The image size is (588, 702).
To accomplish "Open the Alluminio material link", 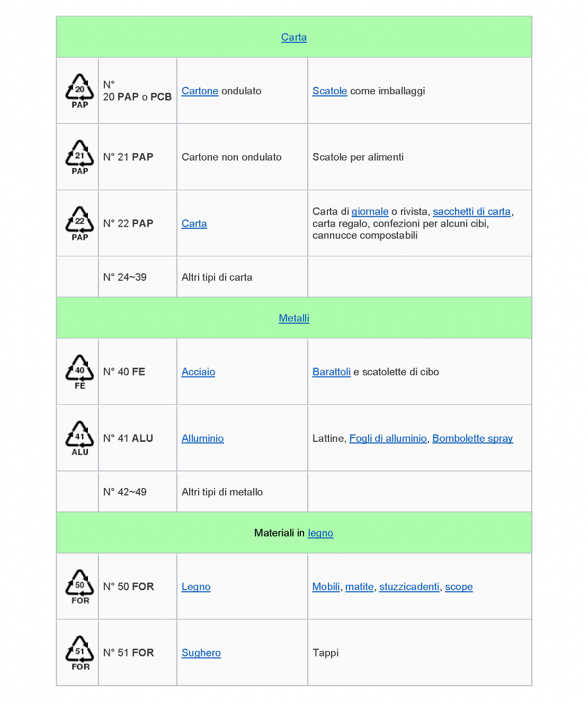I will (x=202, y=438).
